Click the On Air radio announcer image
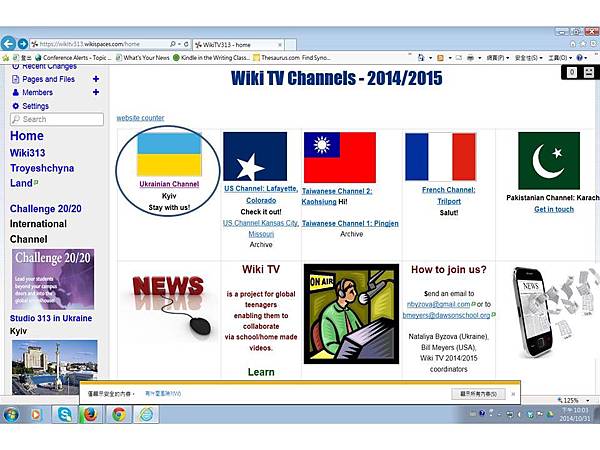 tap(351, 314)
